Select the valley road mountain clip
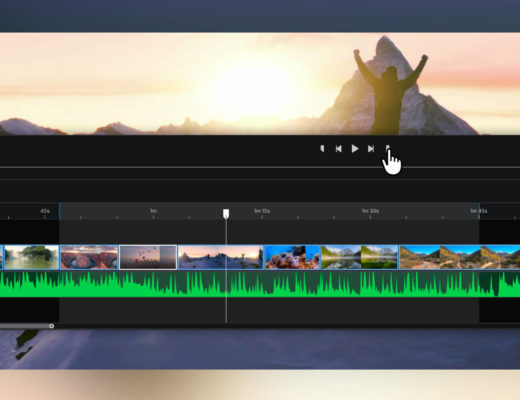Screen dimensions: 520x400 [x=460, y=257]
